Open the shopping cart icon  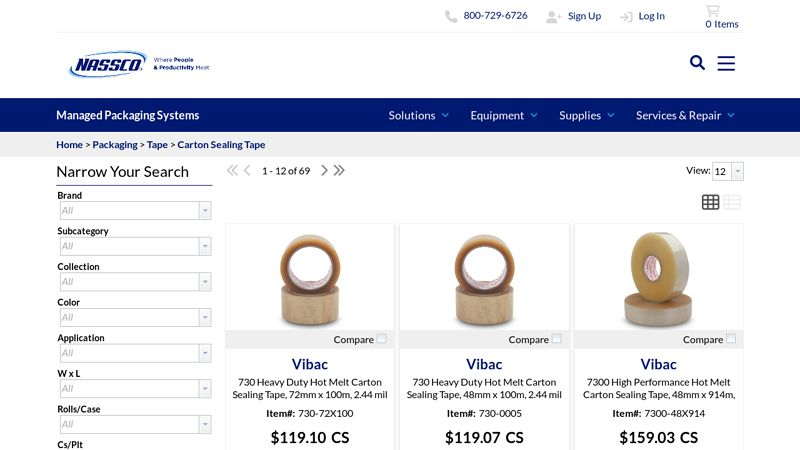[712, 11]
